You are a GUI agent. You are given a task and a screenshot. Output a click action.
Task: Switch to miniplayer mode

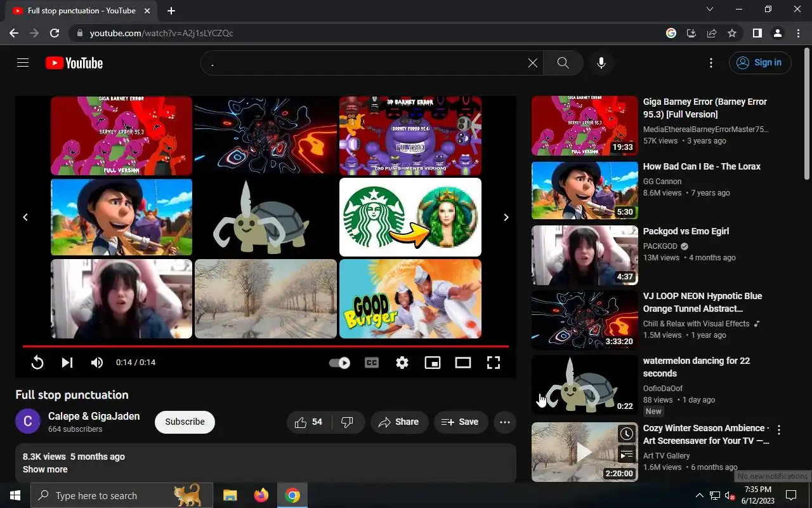(x=433, y=363)
